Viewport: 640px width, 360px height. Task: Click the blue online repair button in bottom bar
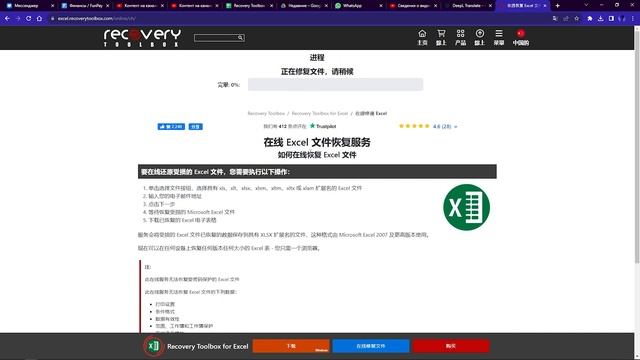371,346
